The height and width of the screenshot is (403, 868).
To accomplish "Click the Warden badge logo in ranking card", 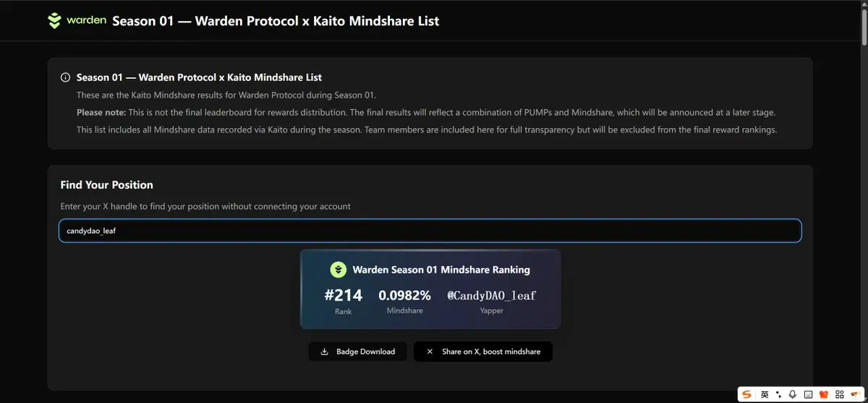I will (x=339, y=270).
